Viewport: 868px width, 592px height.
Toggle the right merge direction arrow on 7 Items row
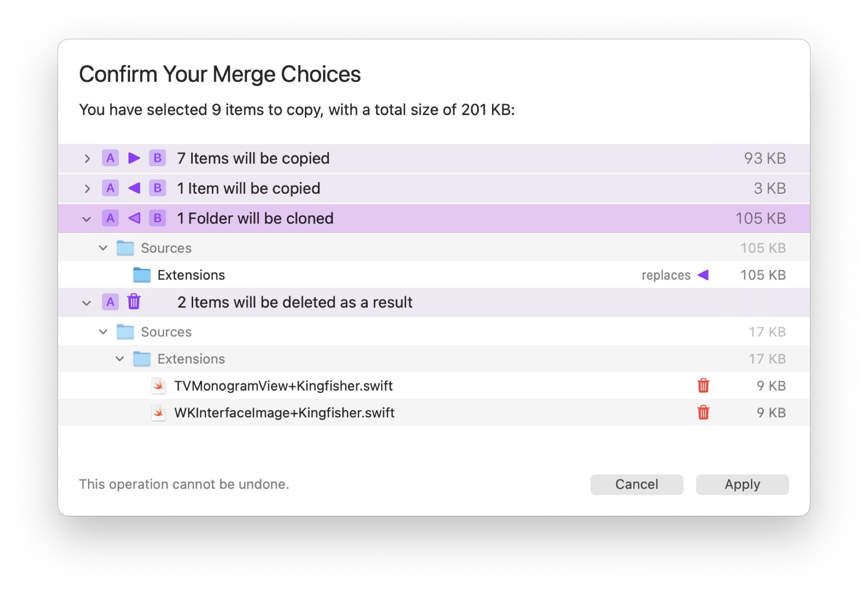coord(134,158)
